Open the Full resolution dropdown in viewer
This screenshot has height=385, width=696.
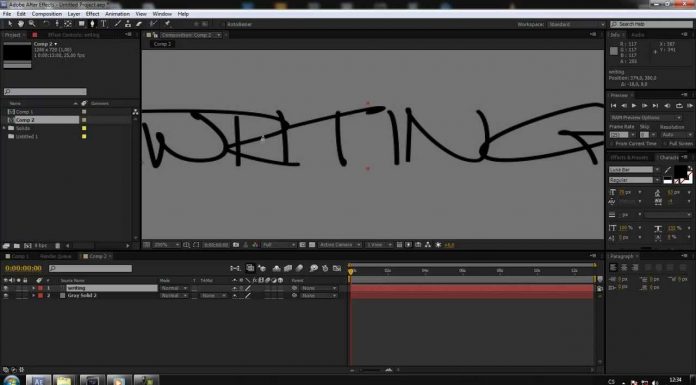279,245
